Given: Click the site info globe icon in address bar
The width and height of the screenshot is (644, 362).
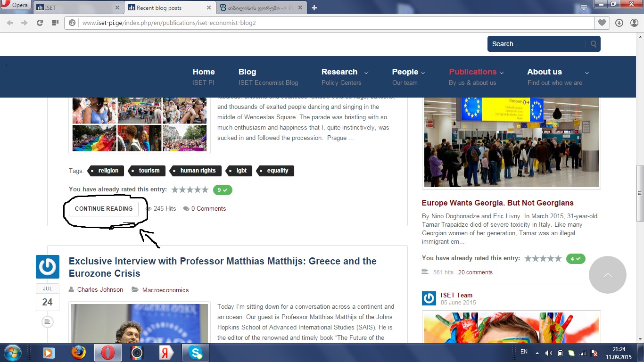Looking at the screenshot, I should pyautogui.click(x=72, y=23).
